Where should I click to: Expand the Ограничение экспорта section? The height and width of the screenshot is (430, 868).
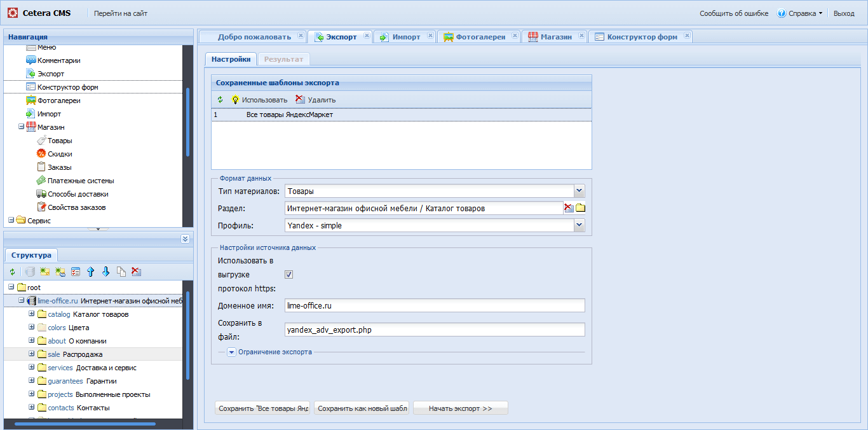point(231,352)
